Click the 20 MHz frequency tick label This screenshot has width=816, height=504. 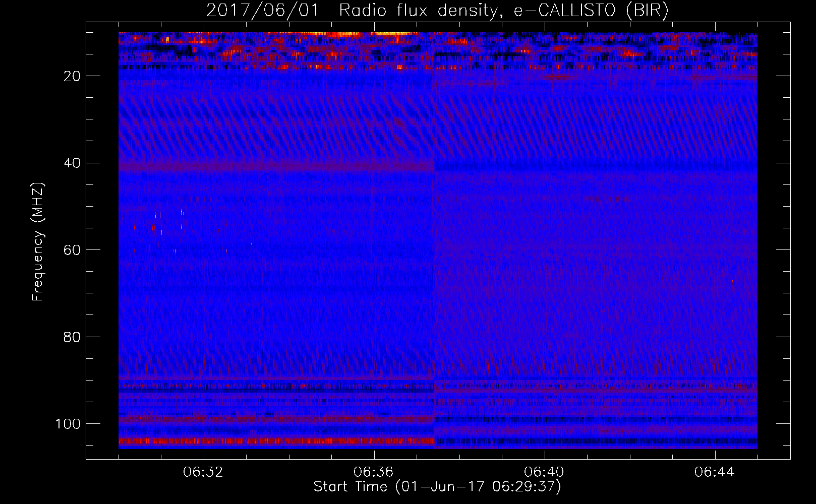[x=73, y=76]
